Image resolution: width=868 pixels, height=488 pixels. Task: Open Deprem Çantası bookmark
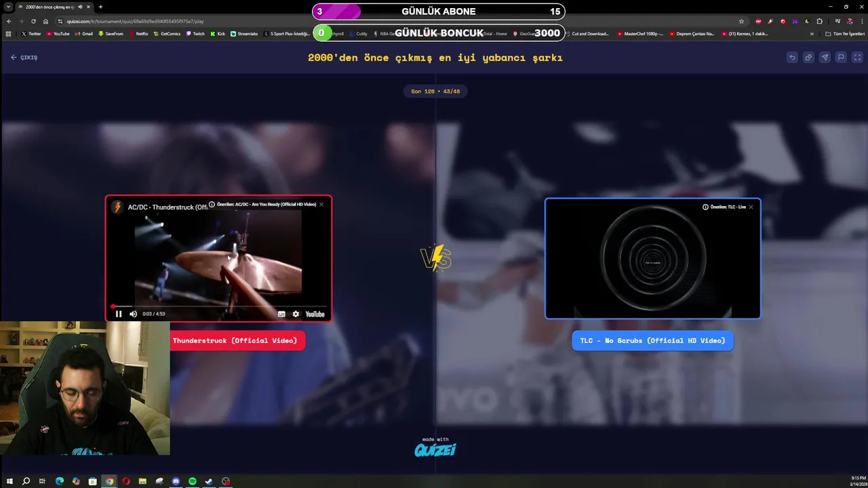coord(692,34)
